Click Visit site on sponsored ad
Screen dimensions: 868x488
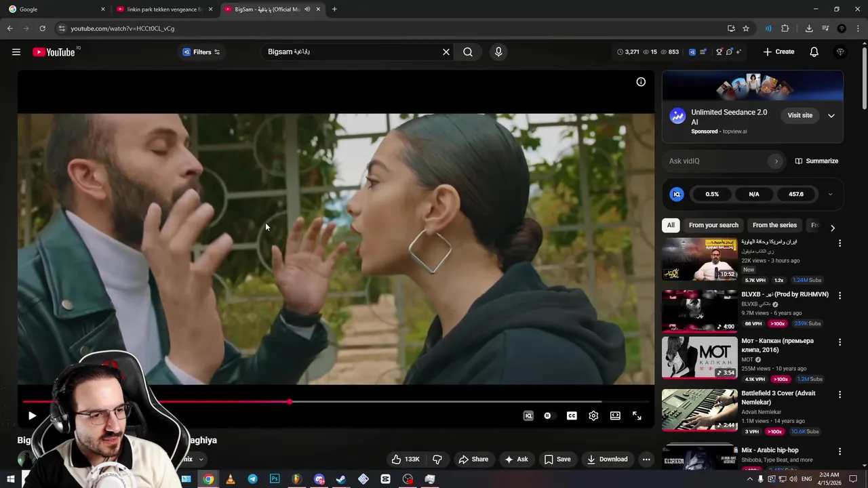point(800,115)
